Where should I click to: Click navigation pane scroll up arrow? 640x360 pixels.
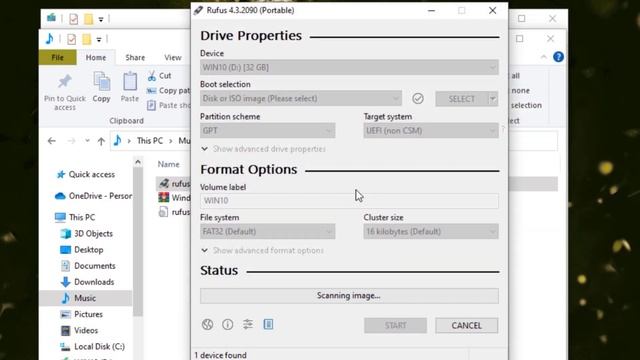[x=138, y=162]
